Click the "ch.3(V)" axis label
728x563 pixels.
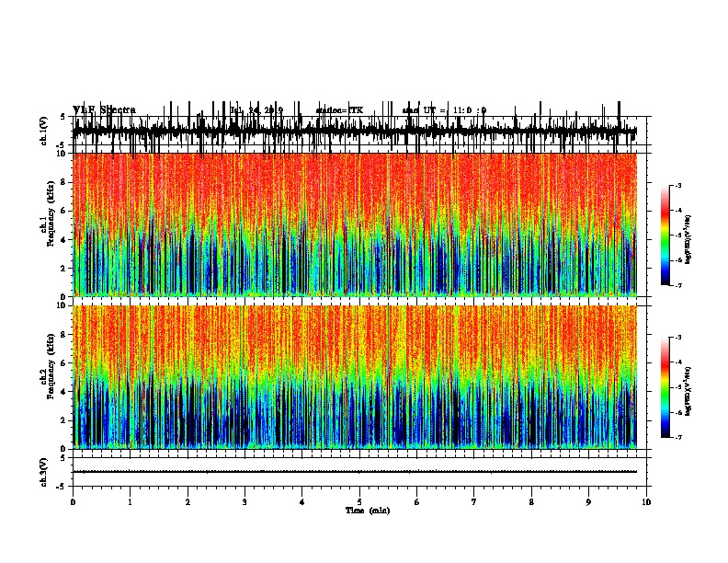[x=43, y=472]
